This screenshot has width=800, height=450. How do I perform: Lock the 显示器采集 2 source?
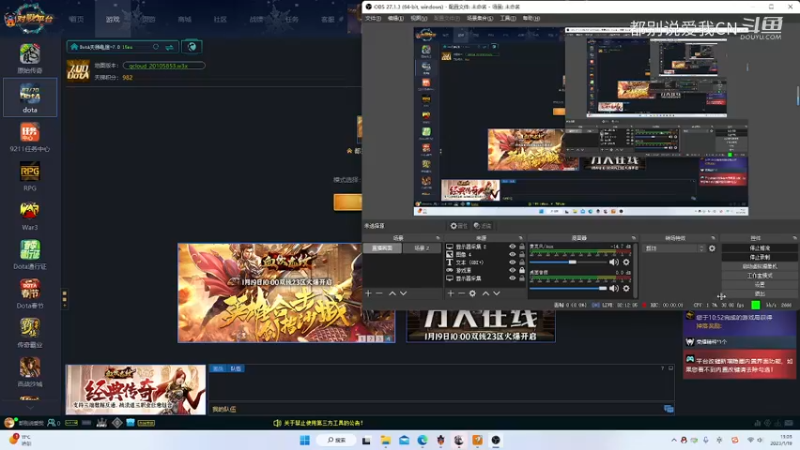(522, 246)
